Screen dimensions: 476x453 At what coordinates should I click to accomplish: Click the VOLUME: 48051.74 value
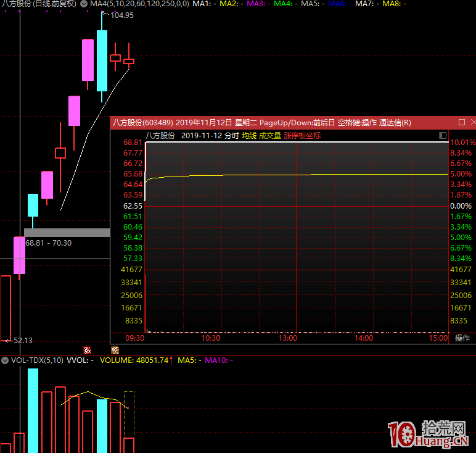point(134,360)
